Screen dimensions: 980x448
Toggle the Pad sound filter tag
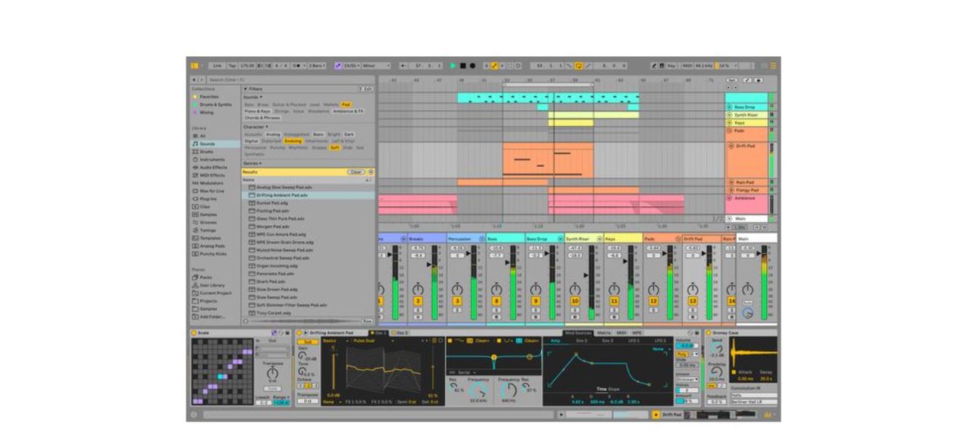tap(346, 105)
